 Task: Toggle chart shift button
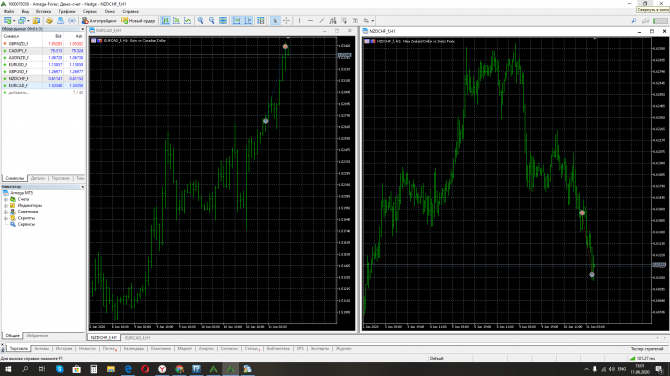(248, 21)
